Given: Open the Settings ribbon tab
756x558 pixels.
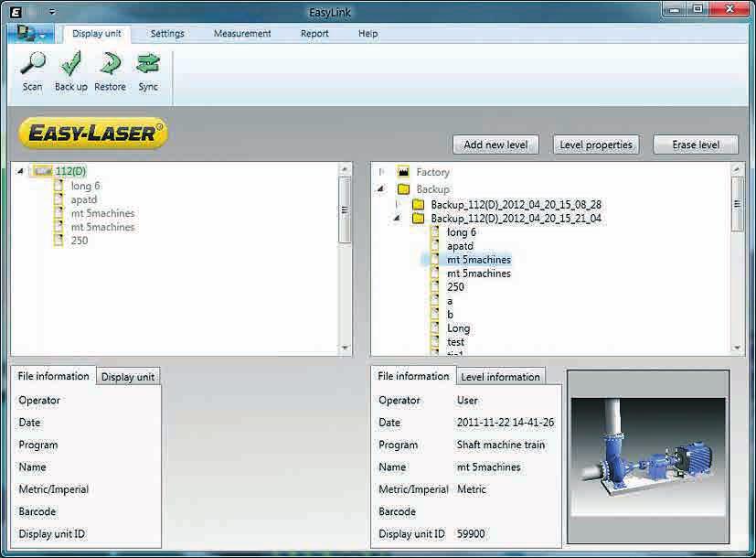Looking at the screenshot, I should point(167,33).
